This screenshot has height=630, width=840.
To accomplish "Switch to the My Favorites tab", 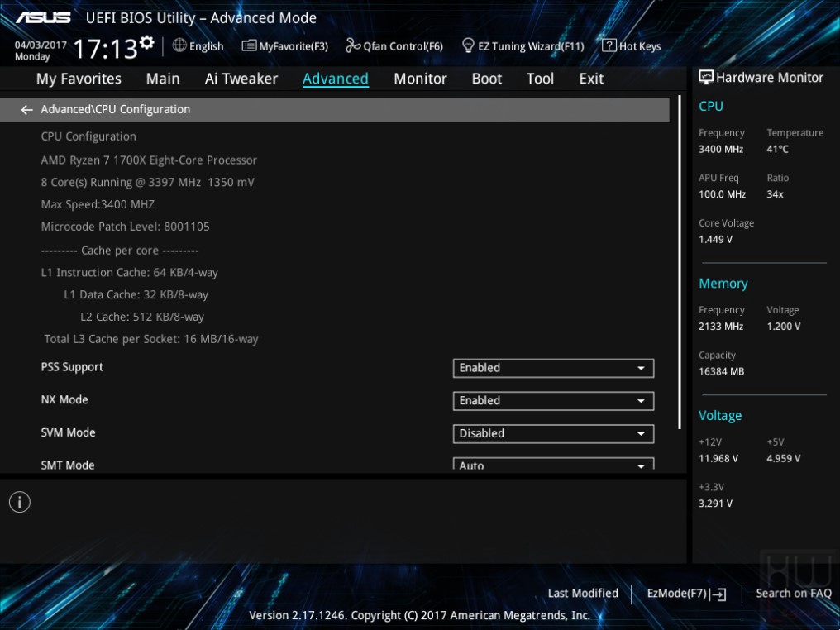I will [79, 79].
